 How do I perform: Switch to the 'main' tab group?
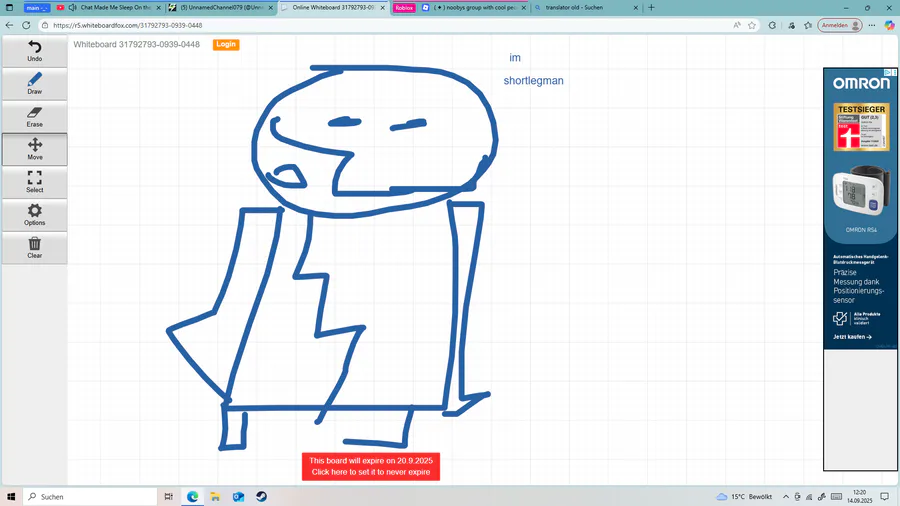point(37,7)
